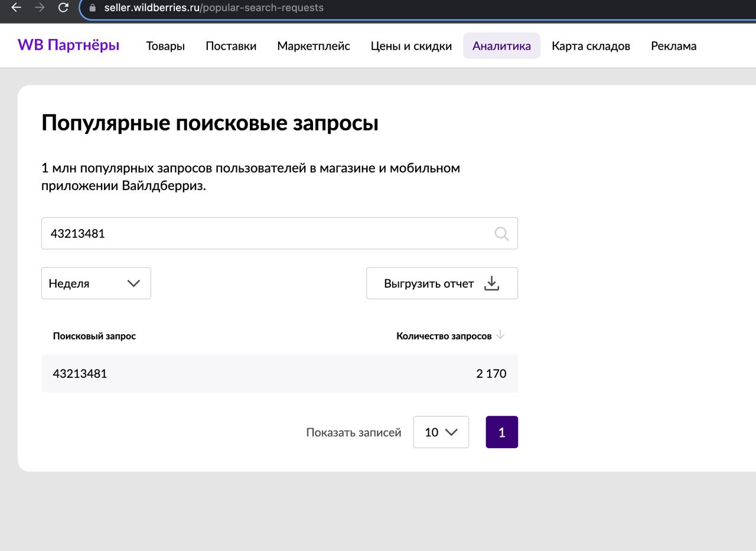Screen dimensions: 756x551
Task: Open the Поставки menu
Action: [231, 46]
